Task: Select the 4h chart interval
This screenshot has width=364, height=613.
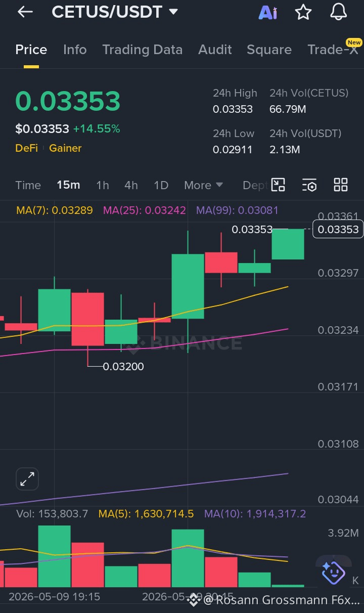Action: (131, 185)
